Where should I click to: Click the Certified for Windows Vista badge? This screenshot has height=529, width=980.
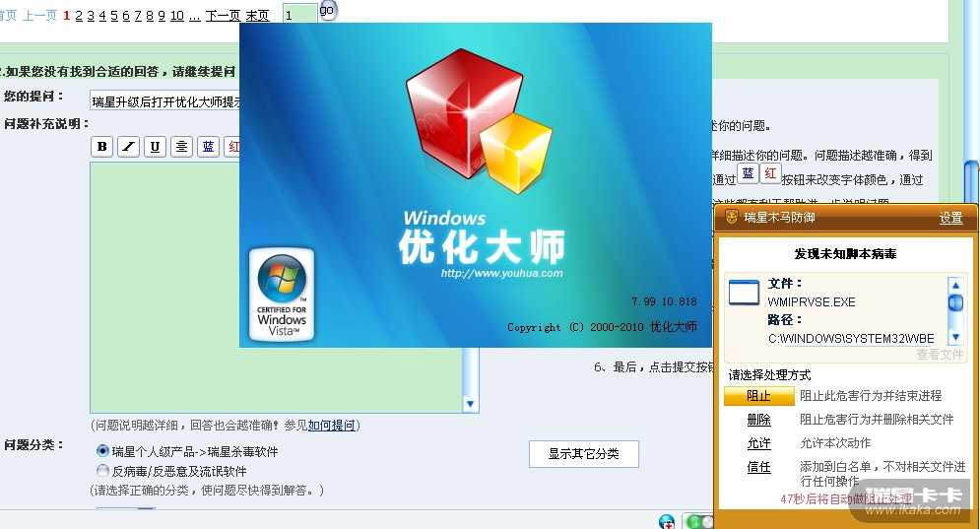pos(282,294)
